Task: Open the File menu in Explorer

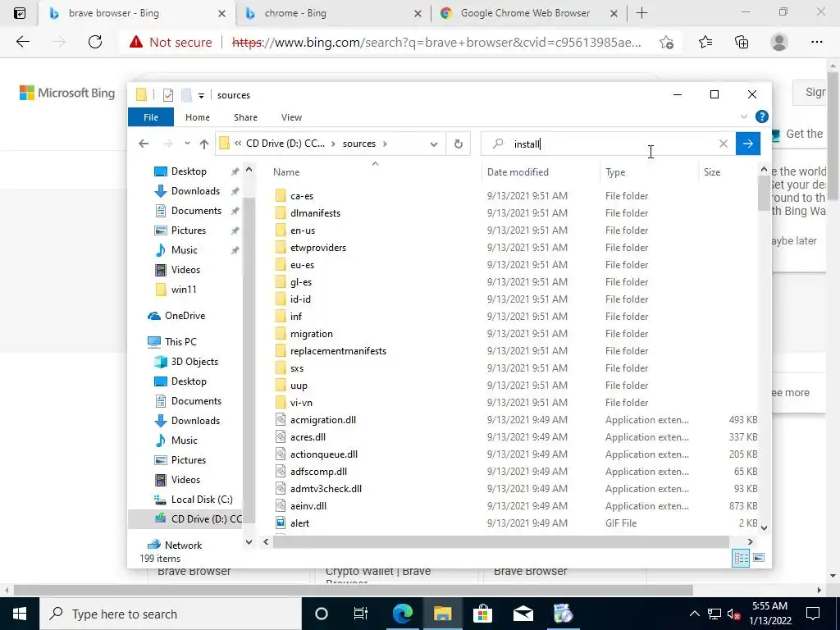Action: tap(151, 117)
